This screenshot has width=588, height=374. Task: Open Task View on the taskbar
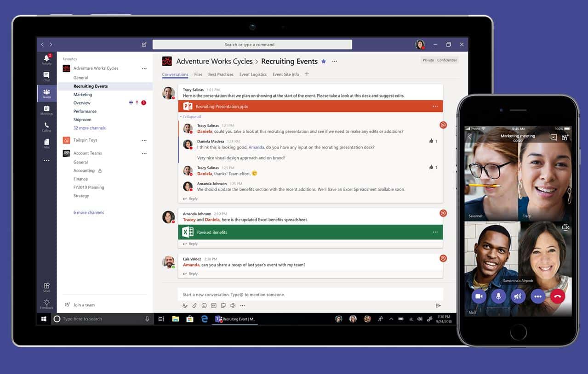(x=161, y=319)
